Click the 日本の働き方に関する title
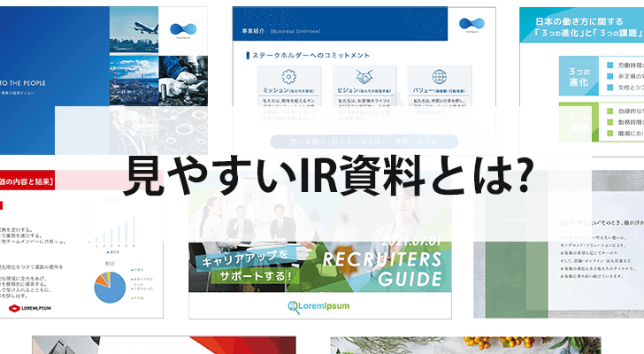Screen dimensions: 644x354 point(579,21)
